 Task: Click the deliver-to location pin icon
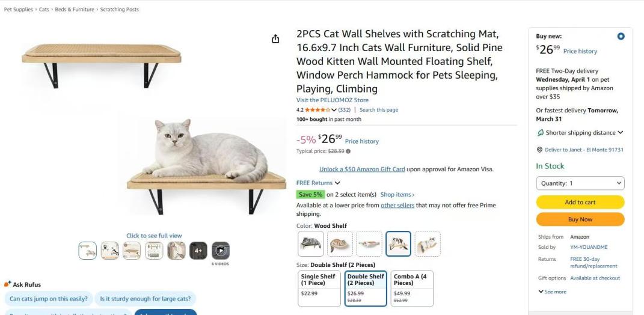tap(539, 150)
